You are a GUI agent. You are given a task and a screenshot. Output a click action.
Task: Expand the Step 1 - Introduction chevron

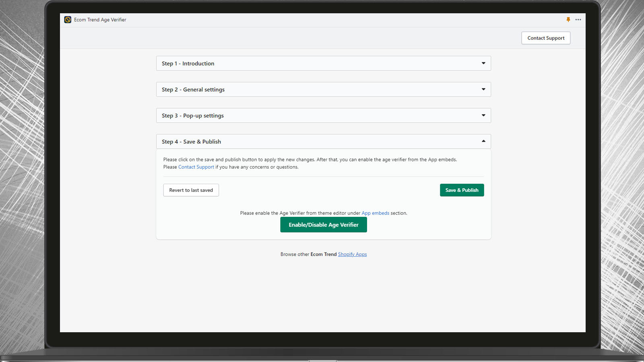click(483, 63)
